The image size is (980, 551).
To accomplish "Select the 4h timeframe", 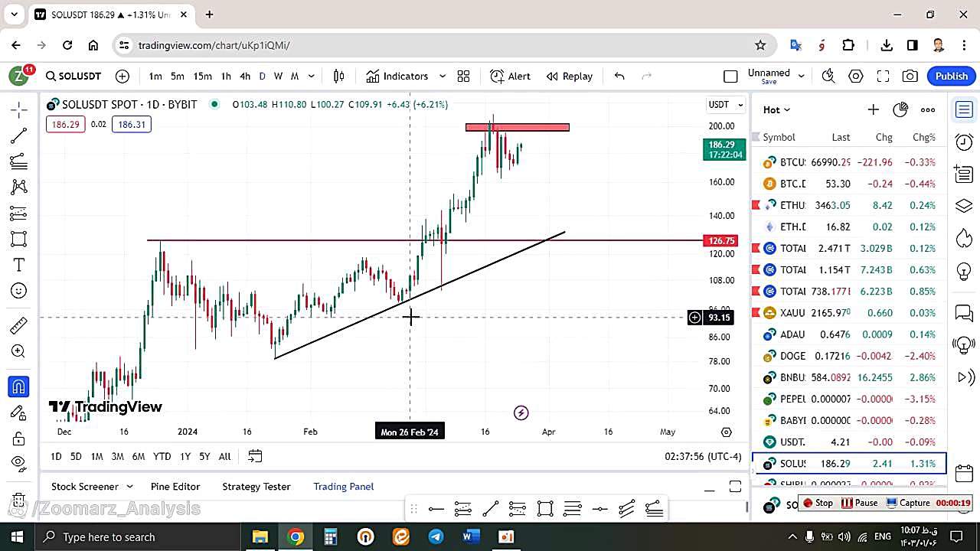I will tap(245, 76).
